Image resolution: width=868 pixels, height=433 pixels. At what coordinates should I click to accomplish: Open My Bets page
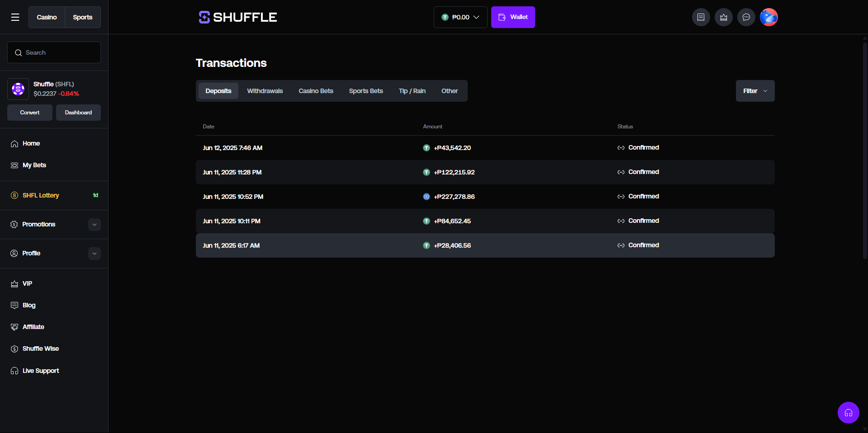click(x=34, y=165)
